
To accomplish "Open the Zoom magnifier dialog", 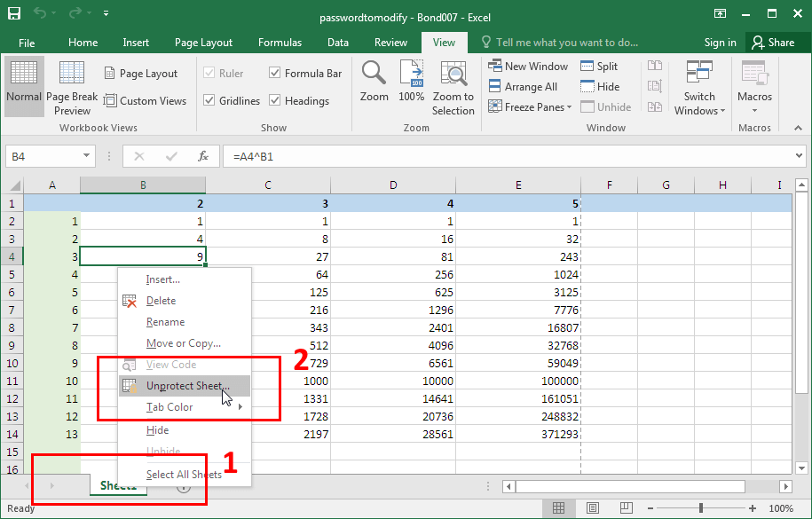I will 374,81.
